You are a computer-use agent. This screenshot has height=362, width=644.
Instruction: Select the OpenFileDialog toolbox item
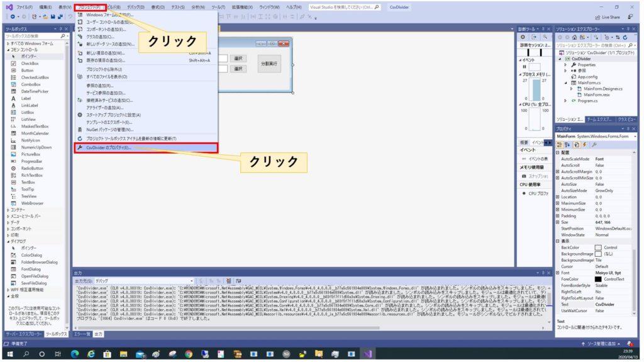coord(35,276)
